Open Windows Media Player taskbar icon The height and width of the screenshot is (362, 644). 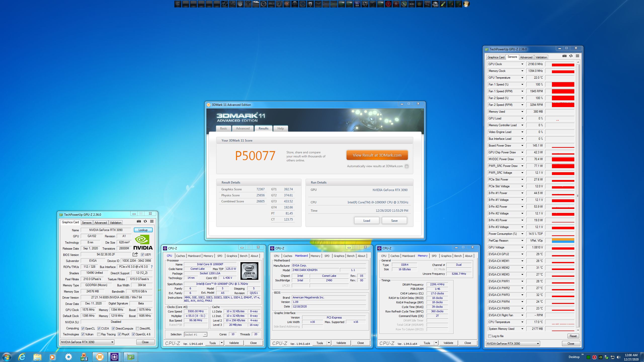pos(53,357)
